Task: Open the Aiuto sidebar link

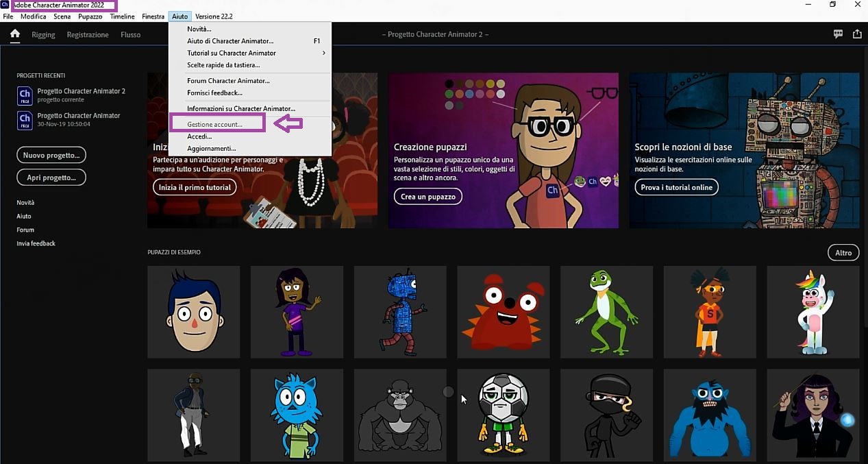Action: (x=24, y=217)
